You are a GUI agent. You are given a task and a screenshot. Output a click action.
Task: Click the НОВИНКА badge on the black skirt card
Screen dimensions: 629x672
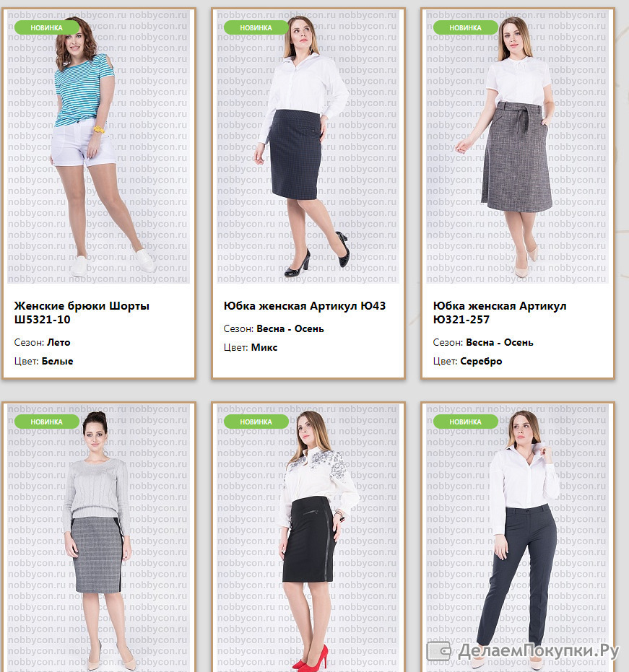256,422
